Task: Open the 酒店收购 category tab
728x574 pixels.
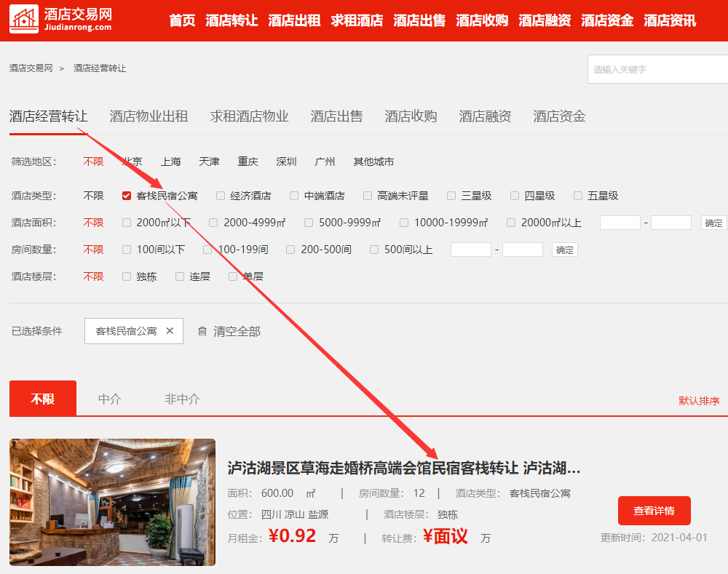Action: click(x=411, y=116)
